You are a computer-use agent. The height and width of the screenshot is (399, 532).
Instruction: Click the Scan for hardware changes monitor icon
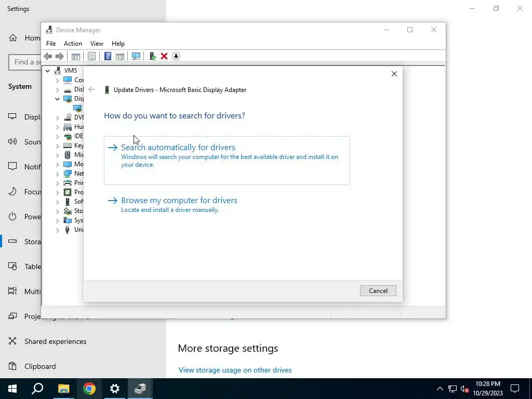(x=136, y=56)
